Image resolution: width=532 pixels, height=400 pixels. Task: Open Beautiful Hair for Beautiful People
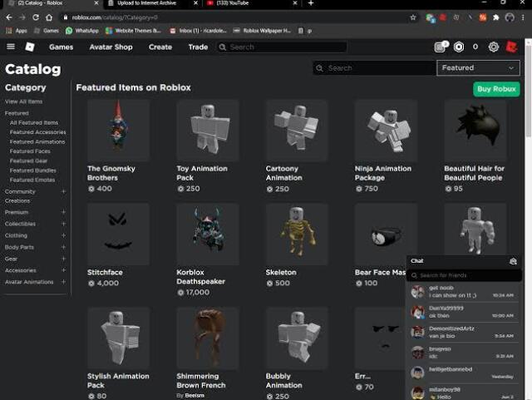point(475,131)
